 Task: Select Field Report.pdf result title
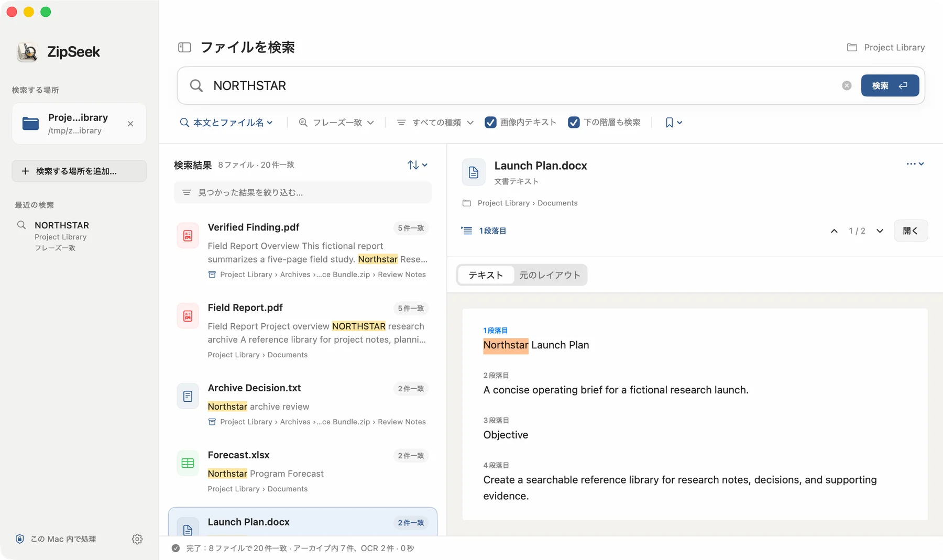[x=245, y=308]
